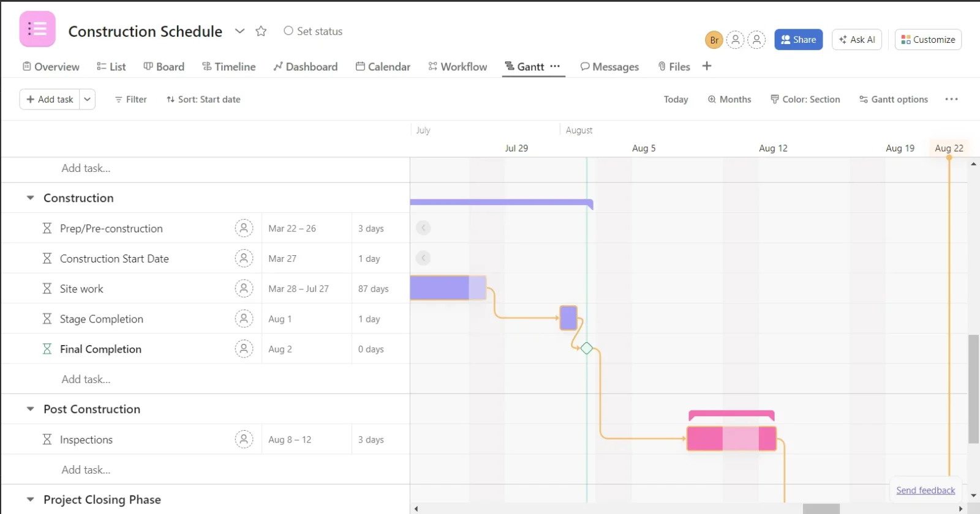980x514 pixels.
Task: Jump to Today in Gantt
Action: coord(676,99)
